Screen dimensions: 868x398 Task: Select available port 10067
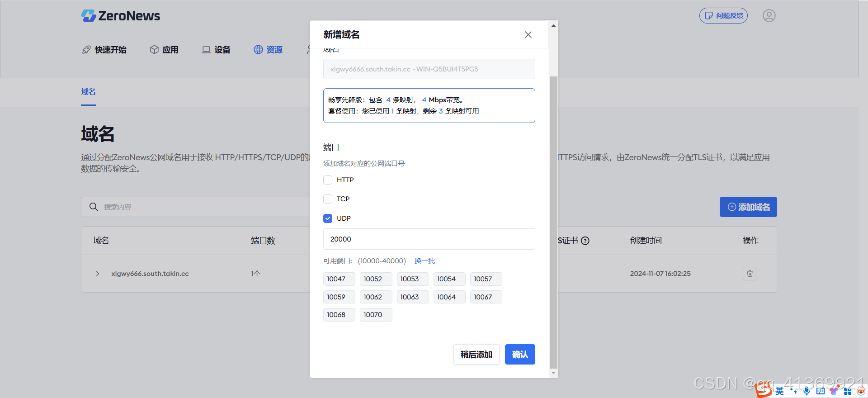click(486, 297)
